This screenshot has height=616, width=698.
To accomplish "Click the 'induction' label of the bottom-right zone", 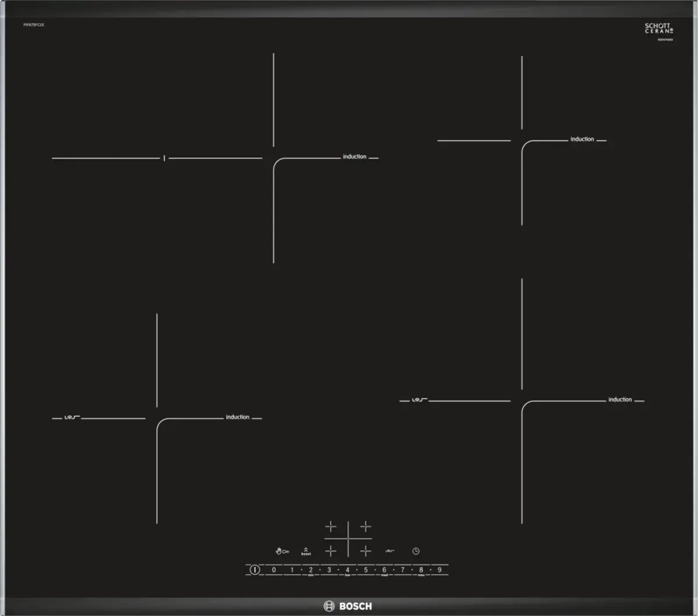I will pos(620,399).
